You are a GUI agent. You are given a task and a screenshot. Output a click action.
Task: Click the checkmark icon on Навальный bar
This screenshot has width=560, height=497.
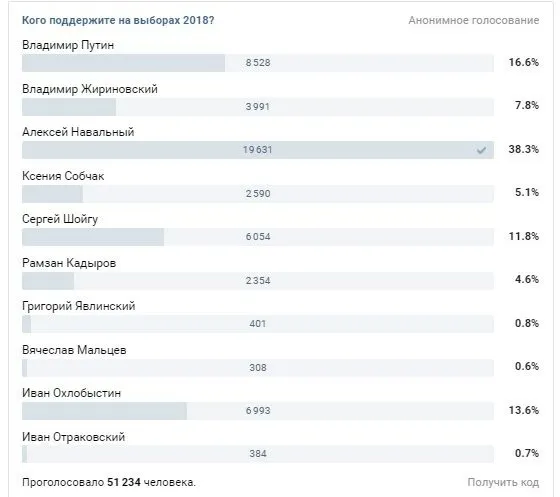coord(481,150)
